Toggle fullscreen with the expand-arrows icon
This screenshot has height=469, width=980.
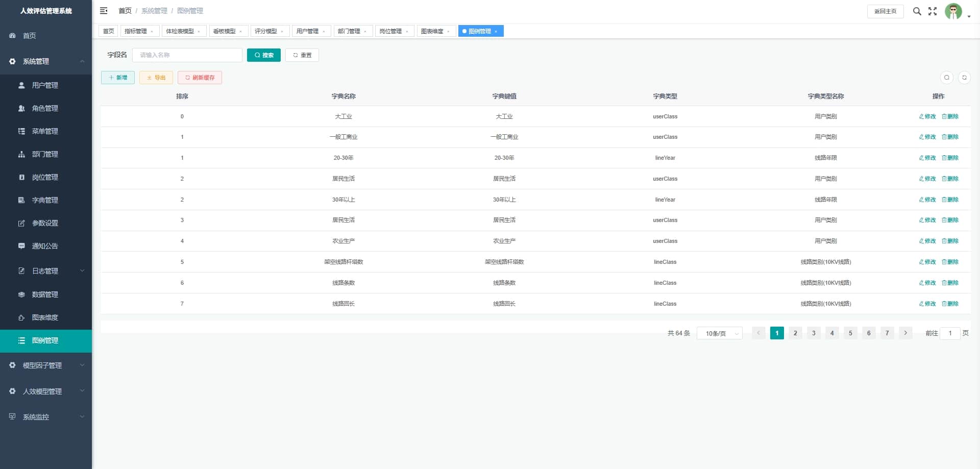click(x=933, y=11)
